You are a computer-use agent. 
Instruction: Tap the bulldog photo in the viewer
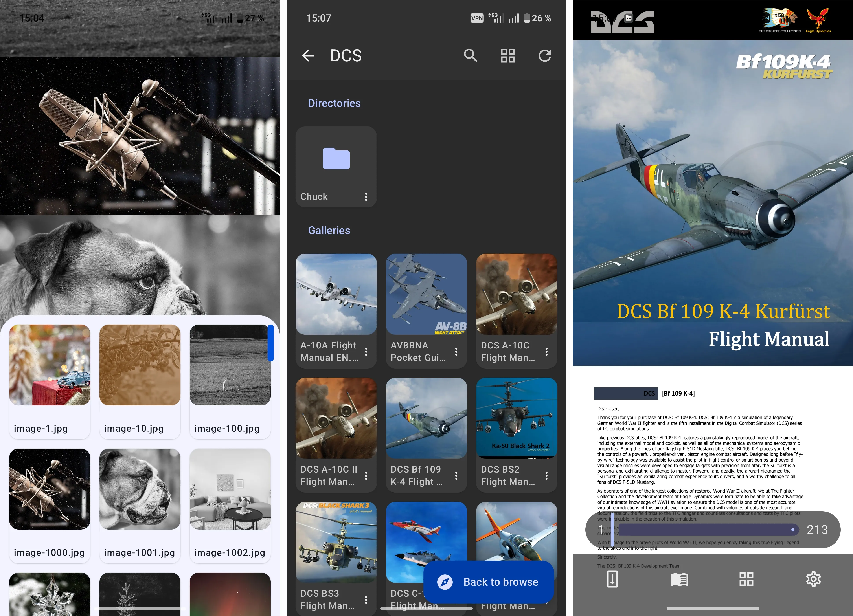pos(140,265)
